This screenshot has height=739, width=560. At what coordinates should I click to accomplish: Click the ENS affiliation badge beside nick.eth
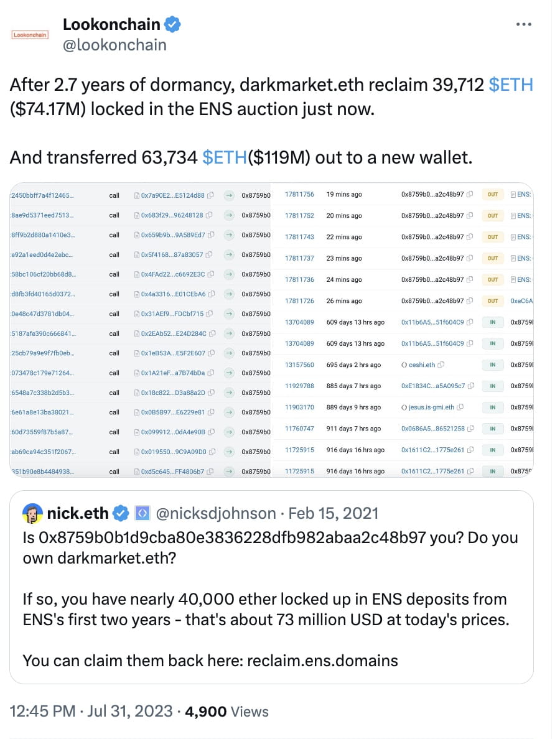[x=142, y=513]
